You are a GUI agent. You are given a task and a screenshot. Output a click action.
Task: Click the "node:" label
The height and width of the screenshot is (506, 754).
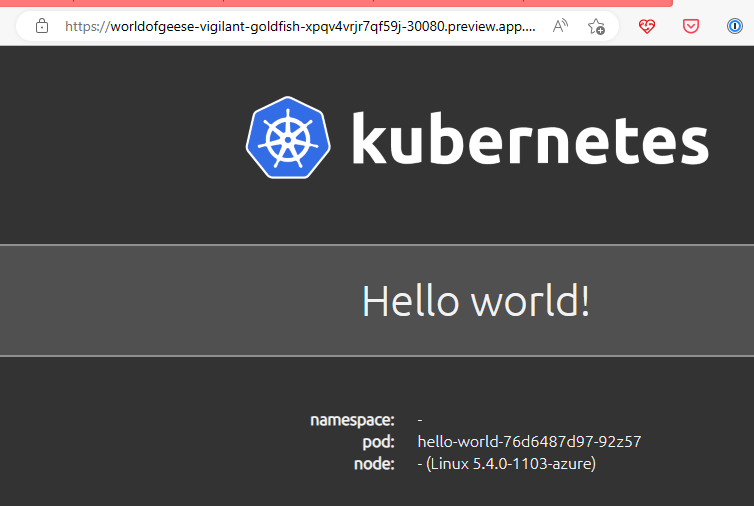374,464
